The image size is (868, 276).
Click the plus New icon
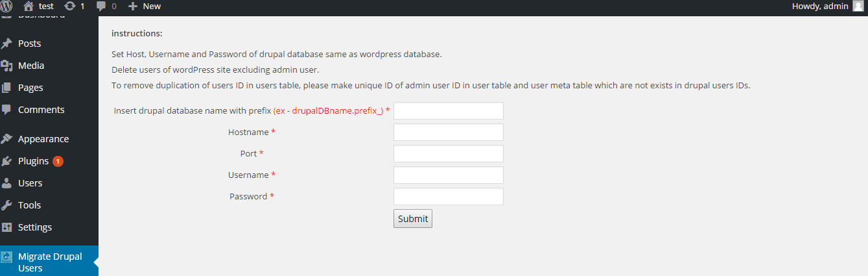click(x=133, y=6)
